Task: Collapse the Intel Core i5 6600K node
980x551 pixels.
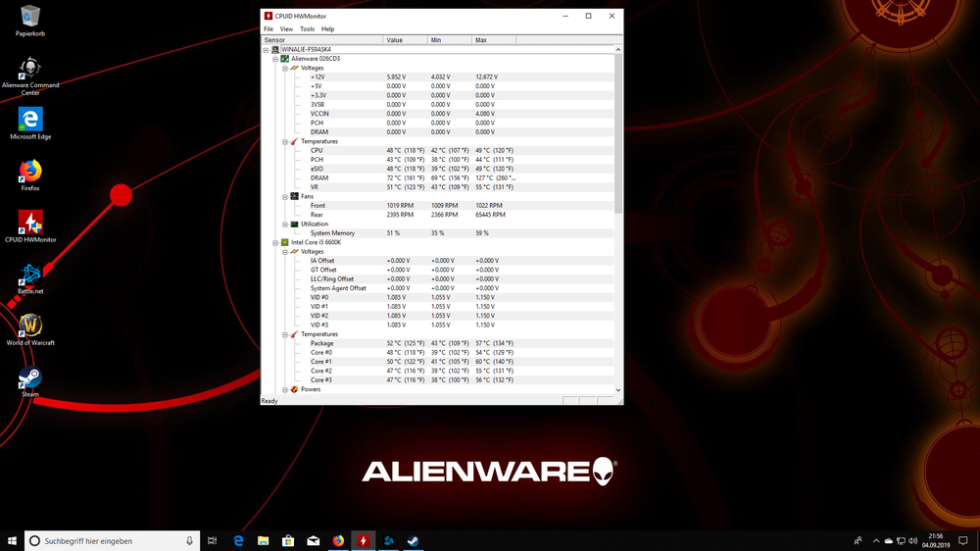Action: (x=275, y=242)
